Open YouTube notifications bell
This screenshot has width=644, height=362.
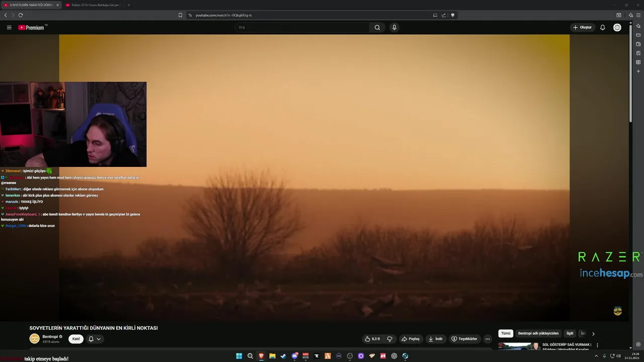coord(602,28)
